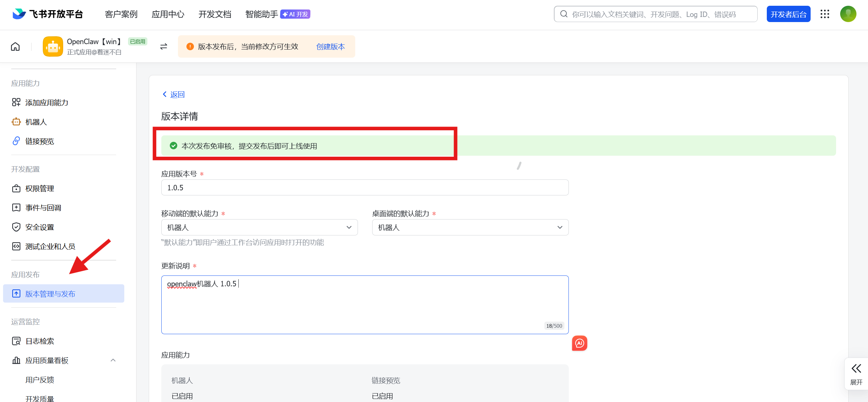Click inside the 更新说明 text area
The height and width of the screenshot is (402, 868).
364,305
